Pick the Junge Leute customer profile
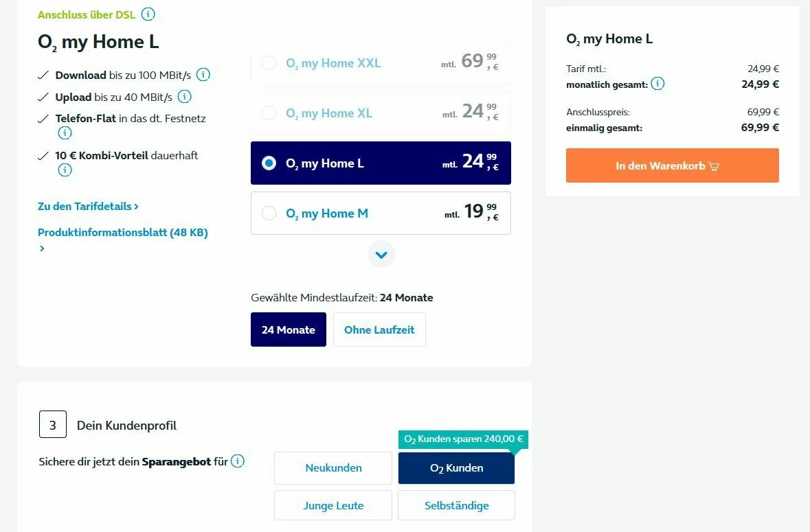 pos(333,506)
